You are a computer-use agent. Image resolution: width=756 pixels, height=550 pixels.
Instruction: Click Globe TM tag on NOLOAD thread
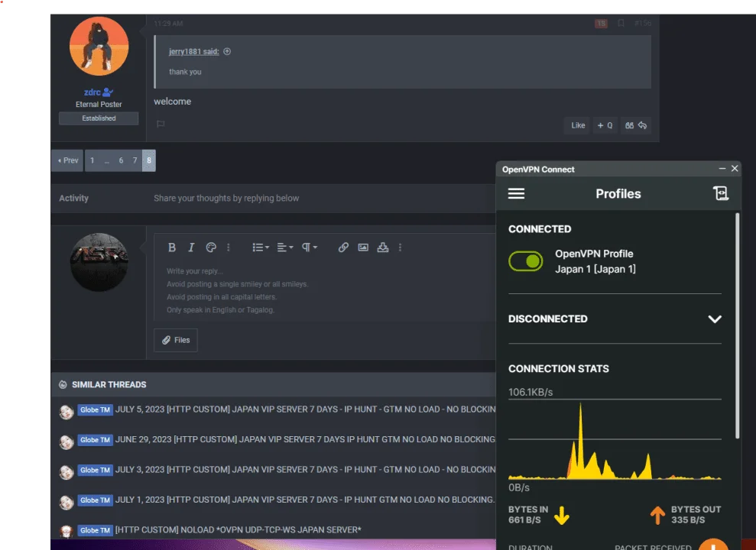[95, 530]
